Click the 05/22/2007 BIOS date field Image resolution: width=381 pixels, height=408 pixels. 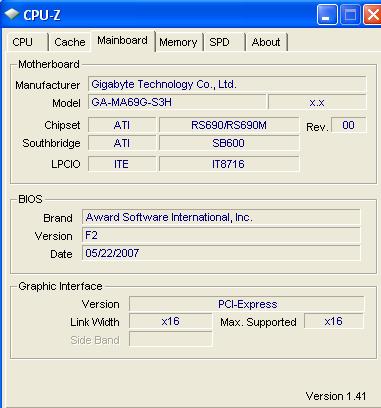point(221,253)
